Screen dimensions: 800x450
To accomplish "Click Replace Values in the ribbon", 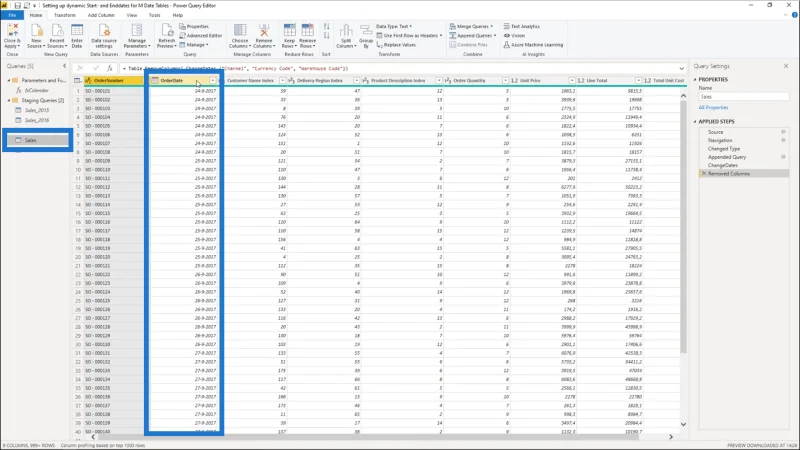I will (396, 45).
